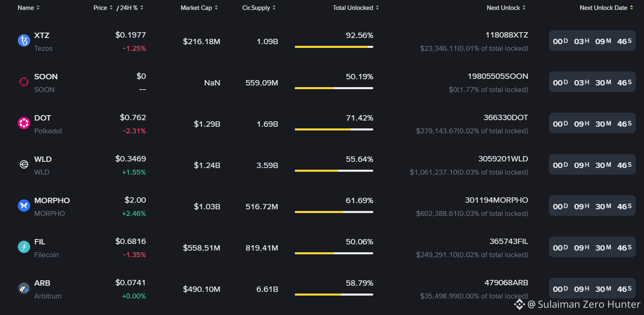
Task: Open the Arbitrum token name link
Action: point(48,296)
